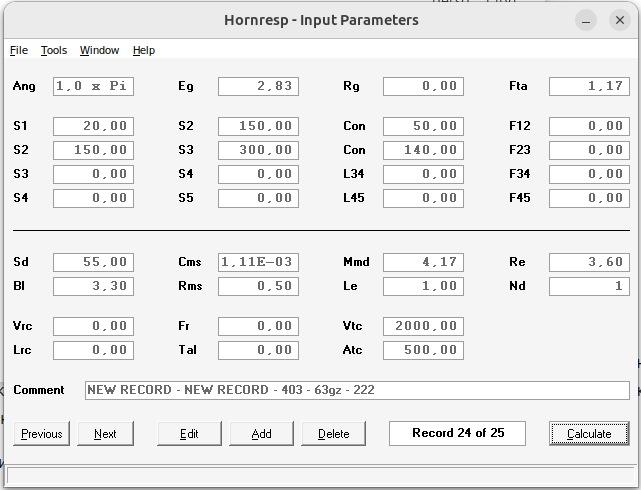Close the Hornresp window

tap(617, 20)
